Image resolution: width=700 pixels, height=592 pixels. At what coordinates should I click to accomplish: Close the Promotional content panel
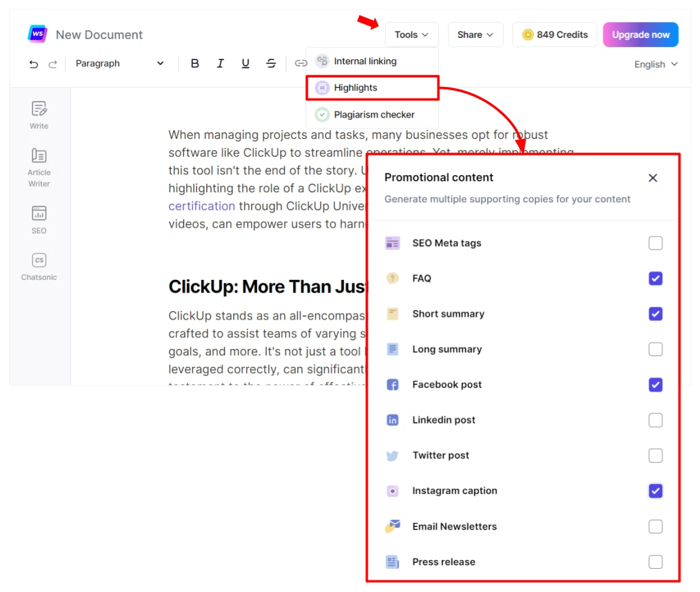[x=653, y=178]
